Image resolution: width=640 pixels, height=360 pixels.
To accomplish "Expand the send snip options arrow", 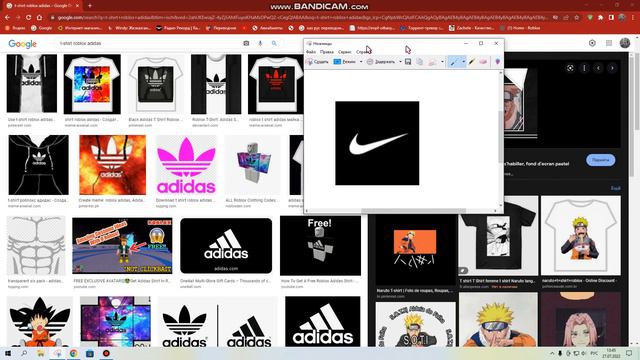I will click(x=442, y=62).
